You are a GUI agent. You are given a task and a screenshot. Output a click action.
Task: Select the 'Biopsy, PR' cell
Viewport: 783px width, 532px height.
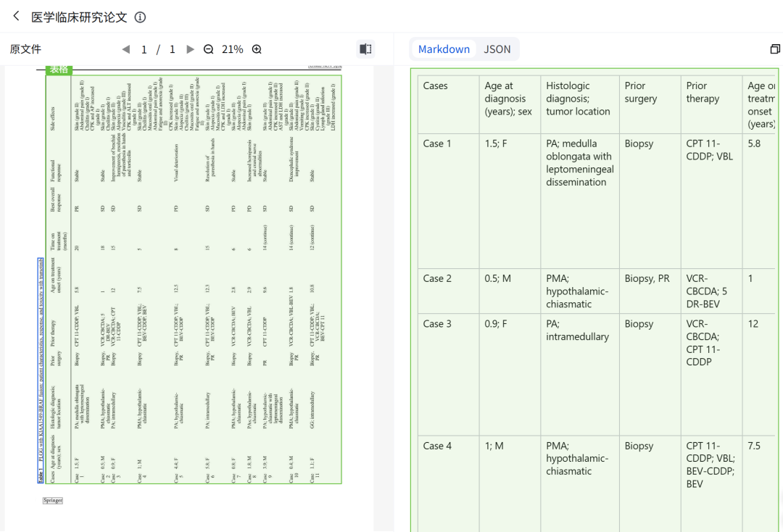tap(650, 291)
